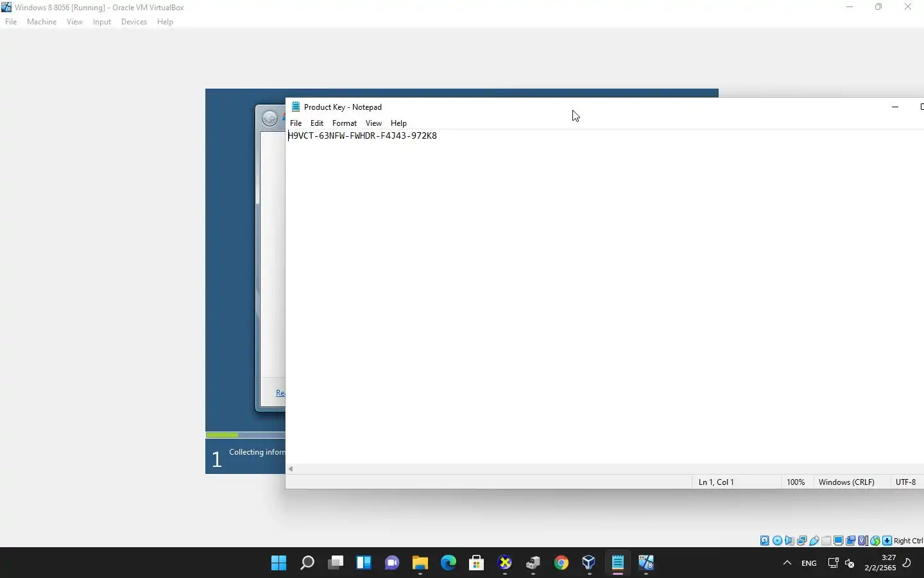The width and height of the screenshot is (924, 578).
Task: Open File Explorer from taskbar
Action: point(420,563)
